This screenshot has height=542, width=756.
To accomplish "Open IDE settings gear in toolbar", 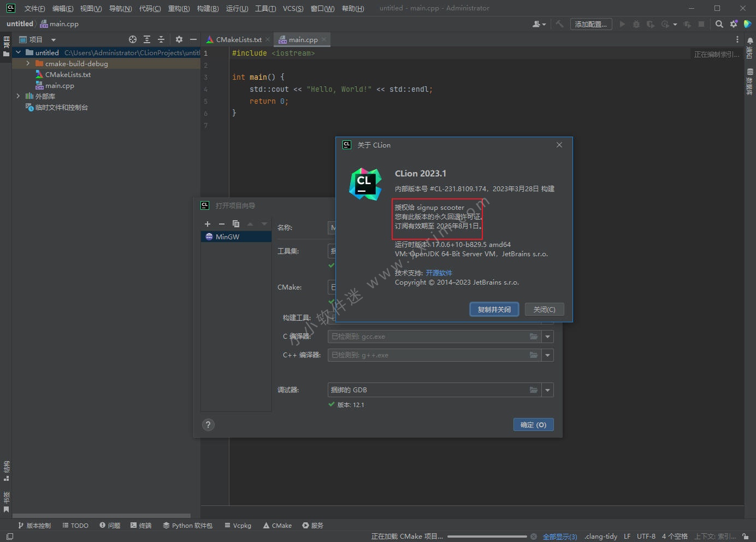I will click(x=734, y=24).
